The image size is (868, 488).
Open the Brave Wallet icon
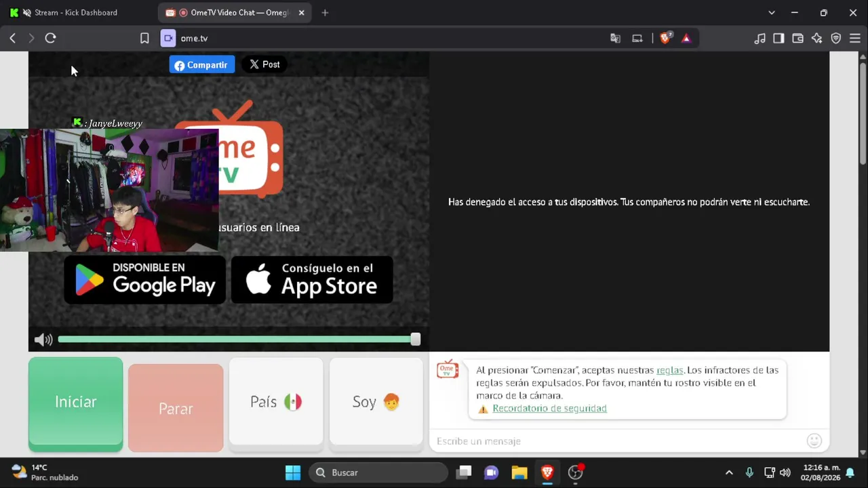(797, 39)
